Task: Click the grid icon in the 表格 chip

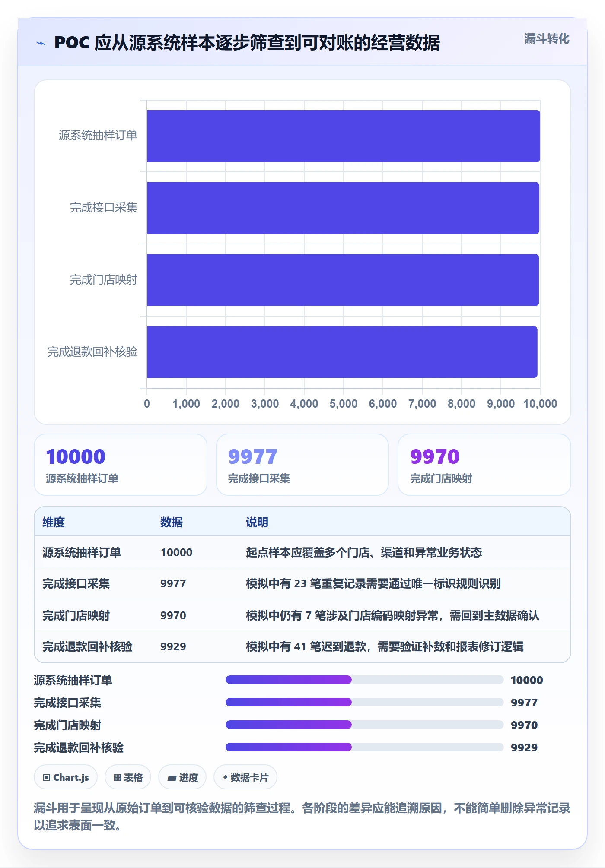Action: pos(117,778)
